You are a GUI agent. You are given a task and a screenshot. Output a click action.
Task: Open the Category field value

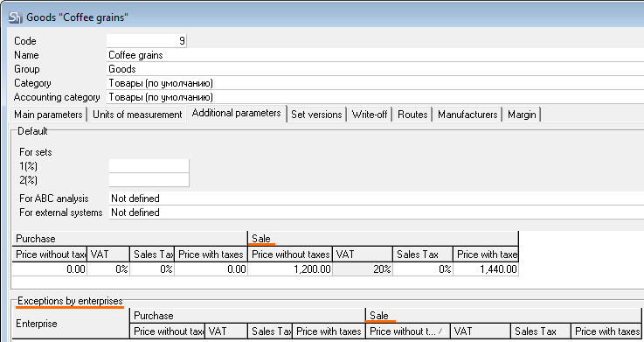(x=375, y=83)
